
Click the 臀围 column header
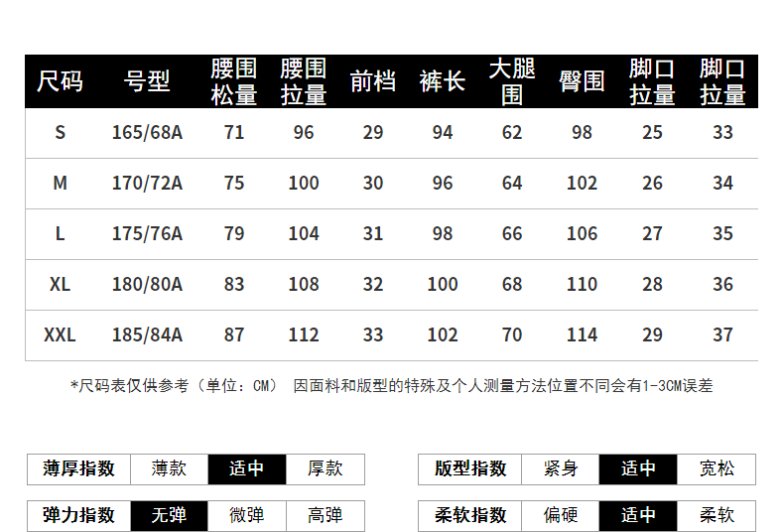point(582,81)
